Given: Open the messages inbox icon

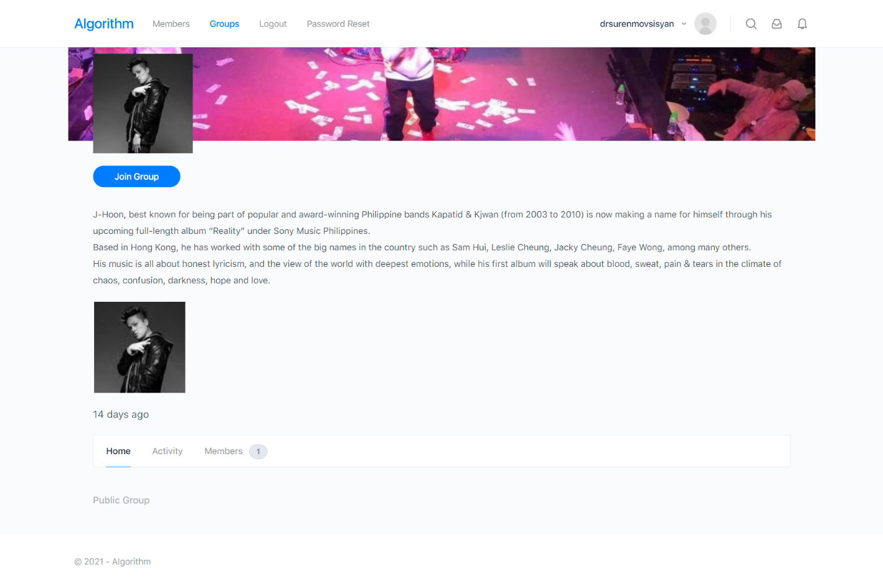Looking at the screenshot, I should coord(777,24).
